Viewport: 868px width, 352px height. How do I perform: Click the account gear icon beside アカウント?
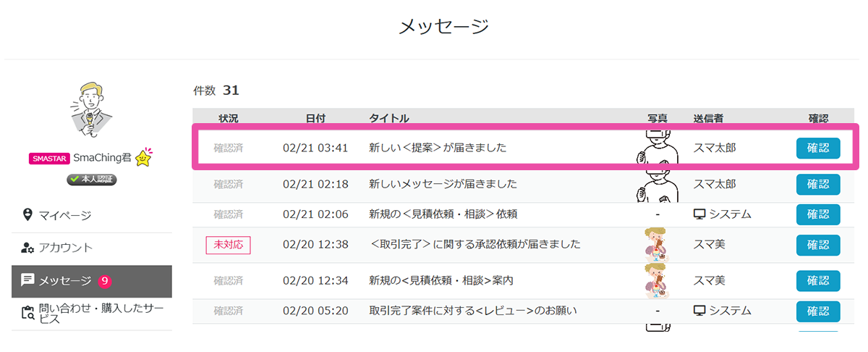tap(28, 248)
